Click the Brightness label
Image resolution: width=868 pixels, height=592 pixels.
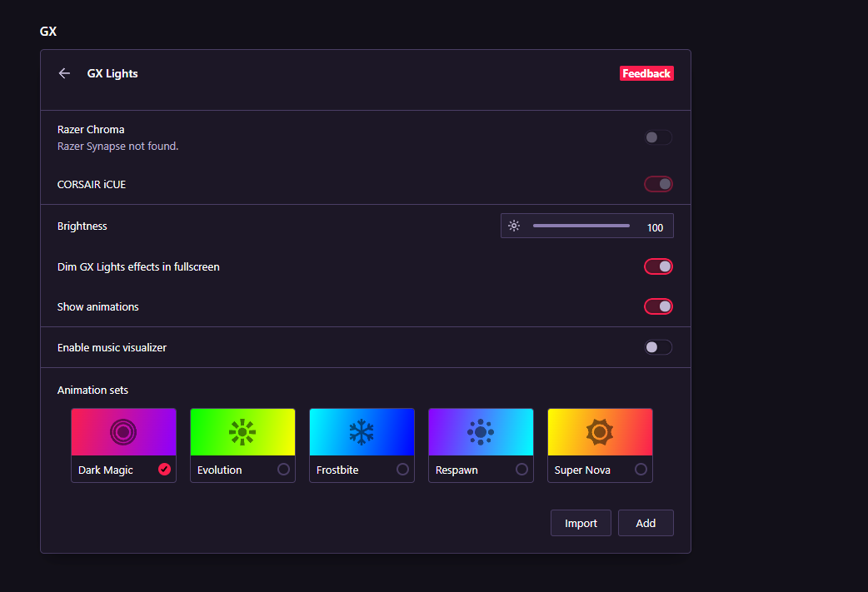click(x=82, y=226)
